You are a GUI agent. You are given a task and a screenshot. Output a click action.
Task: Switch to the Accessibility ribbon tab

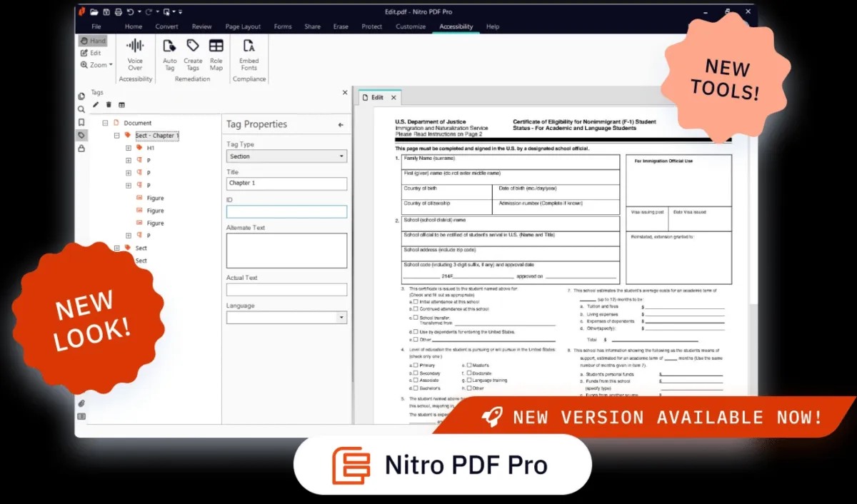pyautogui.click(x=456, y=26)
